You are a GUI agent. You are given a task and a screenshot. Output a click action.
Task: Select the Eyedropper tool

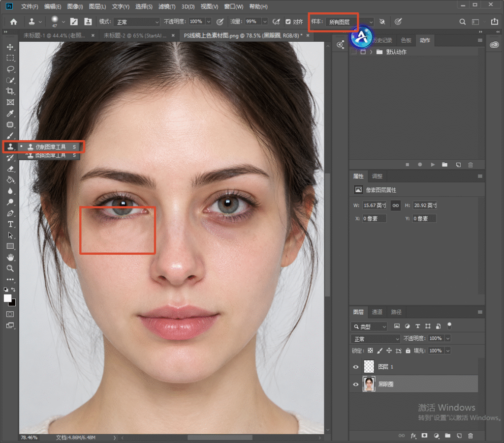click(x=10, y=113)
